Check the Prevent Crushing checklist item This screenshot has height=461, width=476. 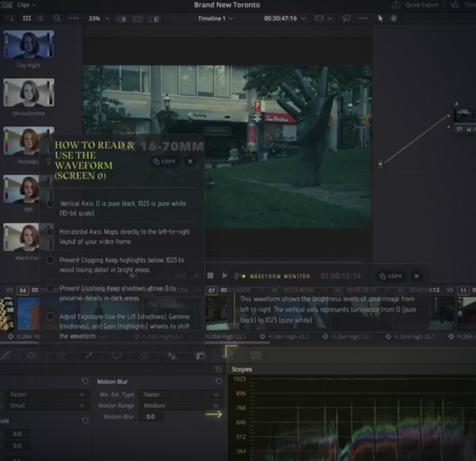tap(51, 288)
